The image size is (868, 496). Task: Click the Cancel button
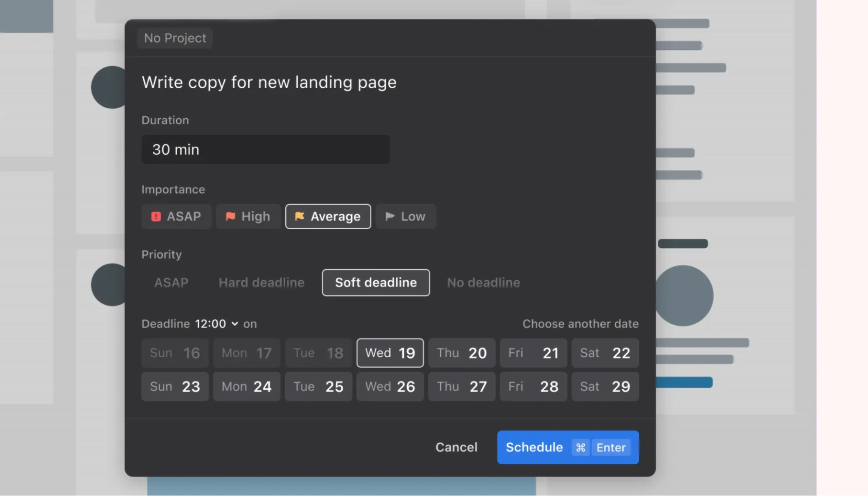coord(456,447)
